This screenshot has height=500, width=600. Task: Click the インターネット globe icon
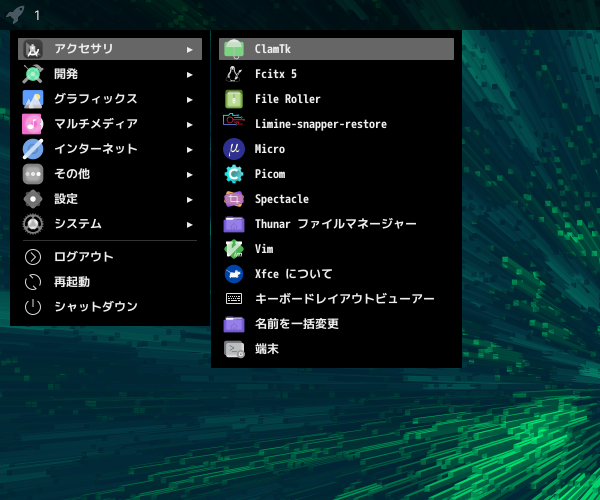coord(33,149)
